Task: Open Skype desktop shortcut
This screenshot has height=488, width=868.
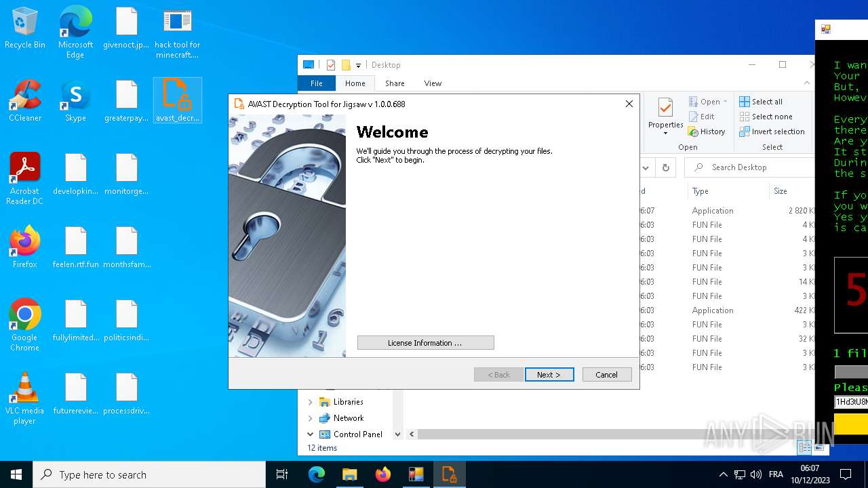Action: (x=75, y=101)
